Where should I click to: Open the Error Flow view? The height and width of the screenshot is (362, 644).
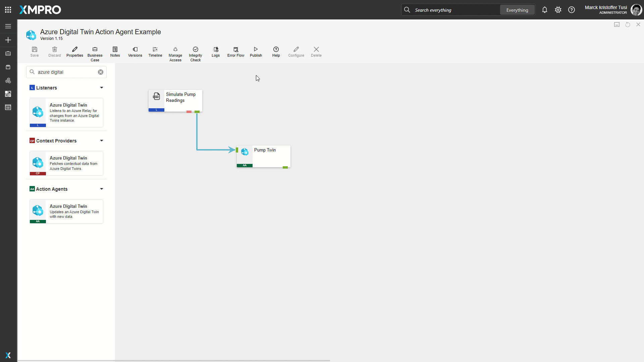click(x=235, y=52)
